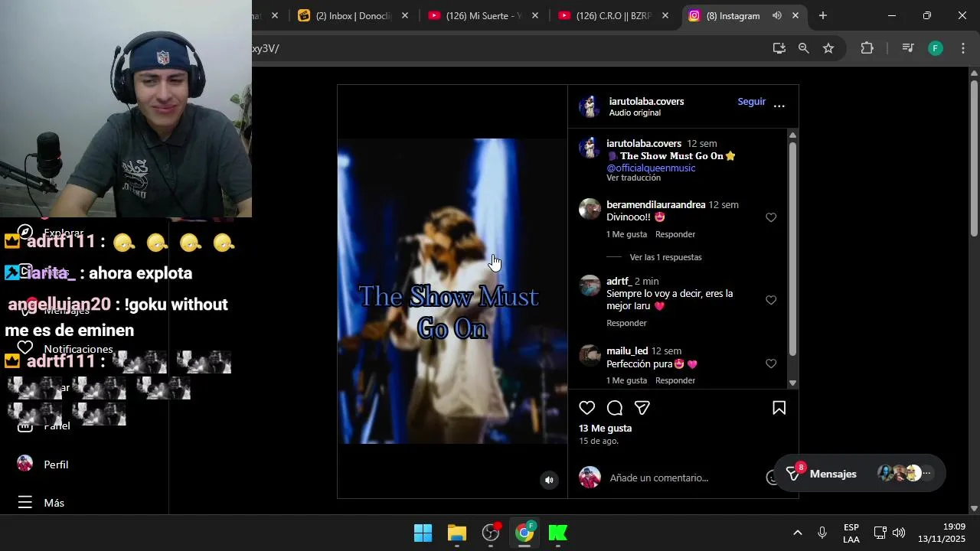Expand Ver las 1 respuestas
This screenshot has height=551, width=980.
pyautogui.click(x=665, y=257)
